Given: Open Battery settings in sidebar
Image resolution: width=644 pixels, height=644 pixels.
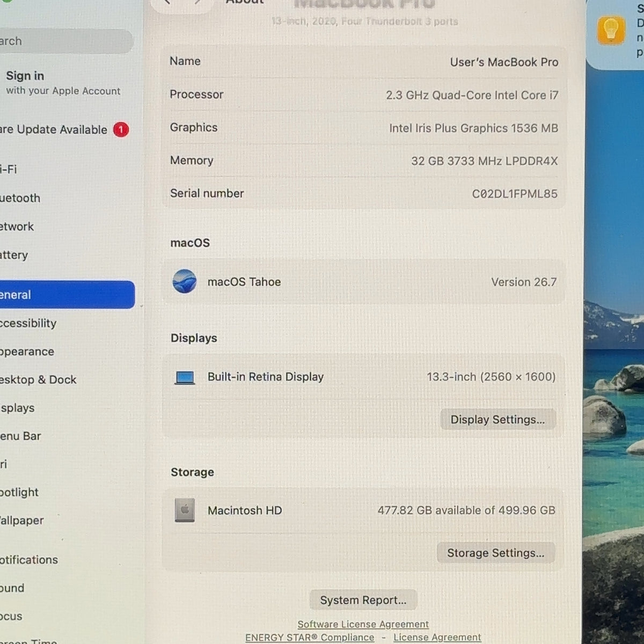Looking at the screenshot, I should pos(14,255).
